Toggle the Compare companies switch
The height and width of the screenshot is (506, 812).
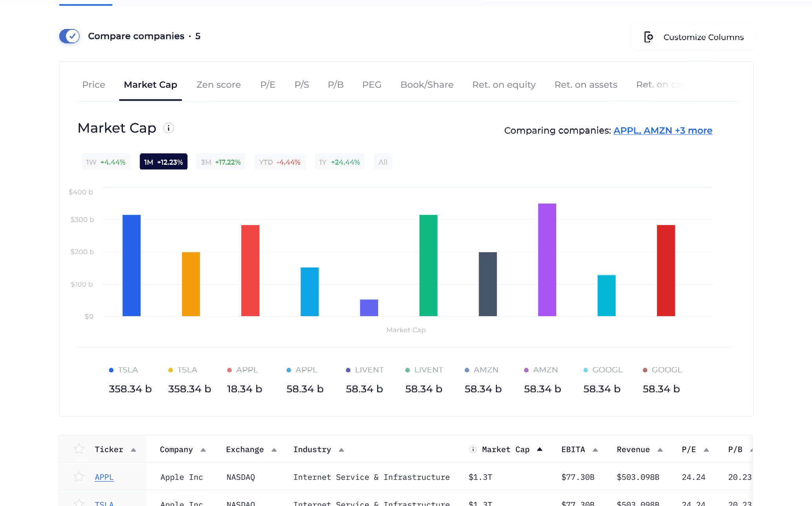pos(69,36)
